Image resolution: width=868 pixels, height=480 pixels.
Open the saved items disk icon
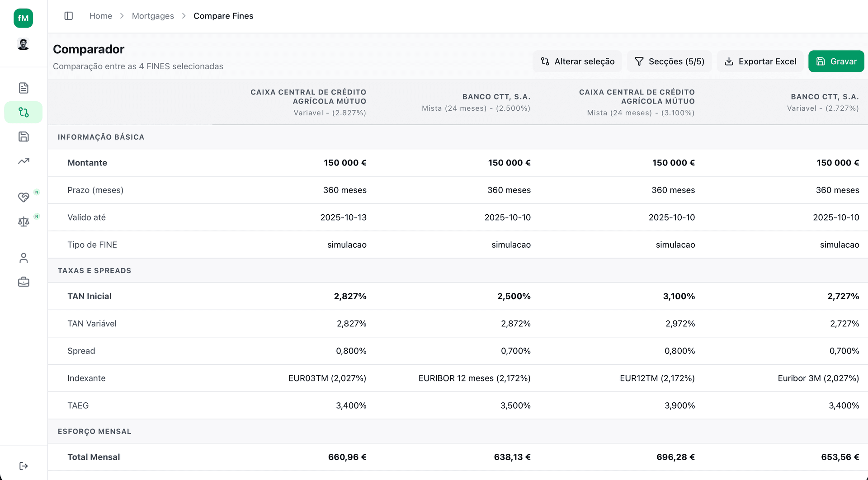(24, 136)
